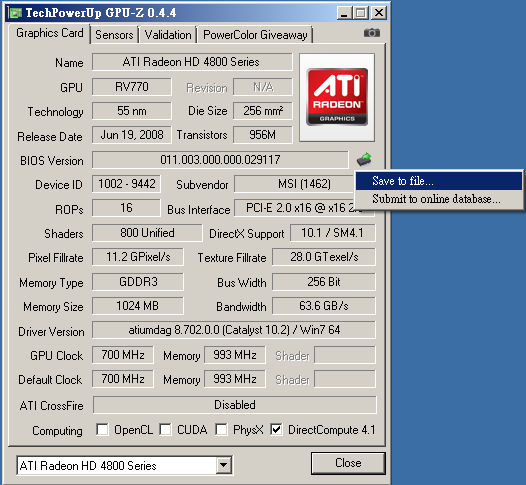Switch to the Sensors tab
The image size is (526, 485).
click(x=114, y=35)
